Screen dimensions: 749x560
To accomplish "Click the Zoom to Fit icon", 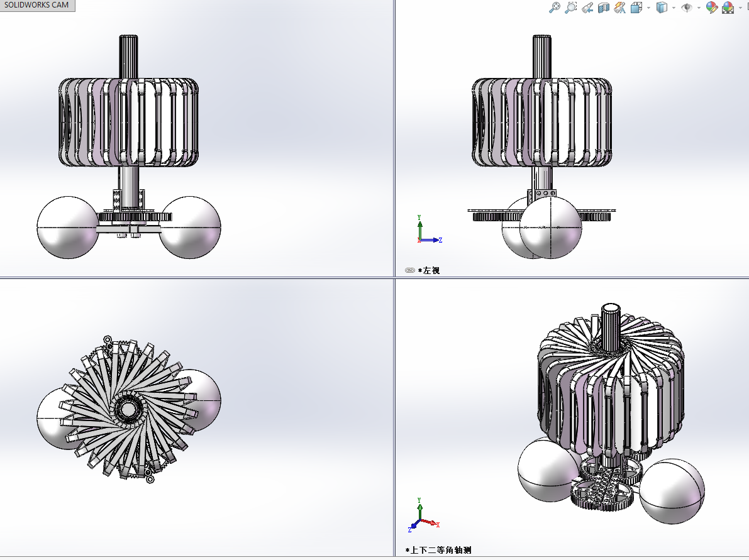I will tap(555, 7).
